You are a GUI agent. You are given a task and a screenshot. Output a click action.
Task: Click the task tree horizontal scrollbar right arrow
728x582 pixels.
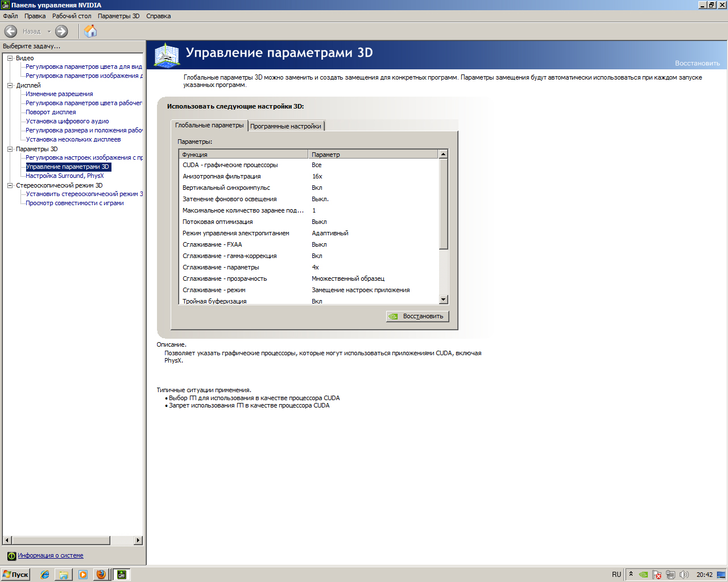coord(138,541)
